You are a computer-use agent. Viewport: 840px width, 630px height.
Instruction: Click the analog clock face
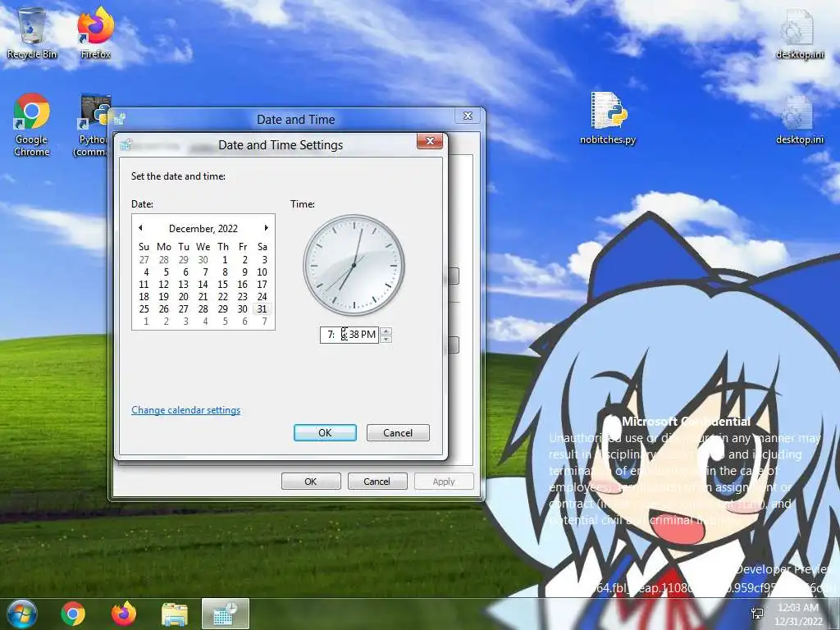coord(354,265)
